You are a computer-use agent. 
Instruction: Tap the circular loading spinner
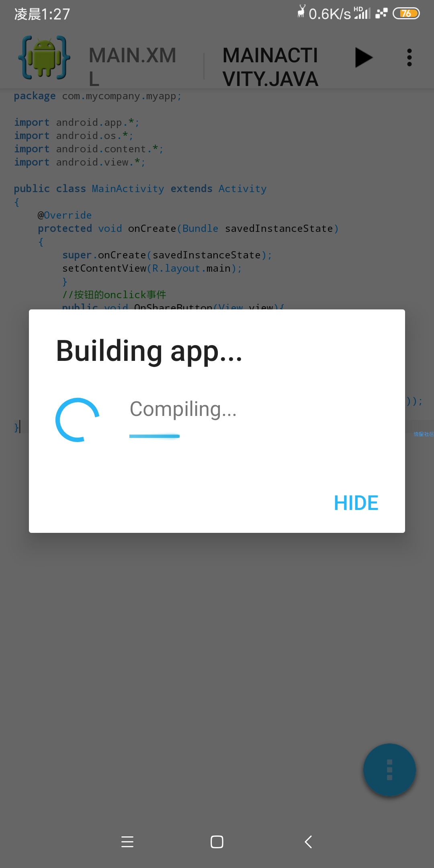click(x=77, y=420)
